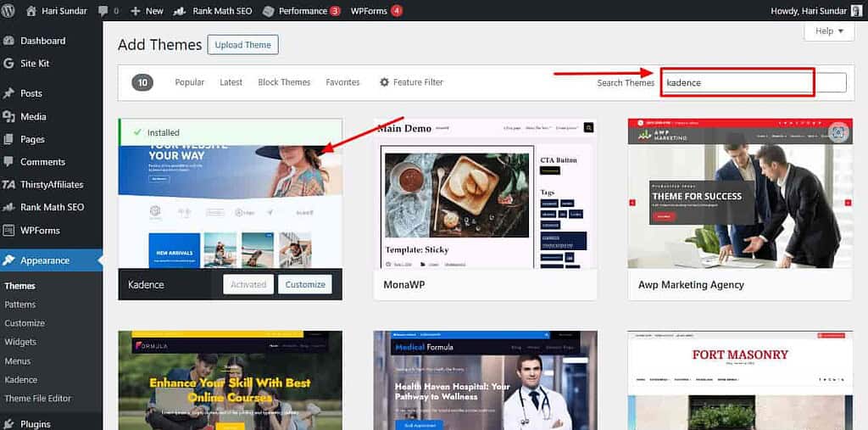Image resolution: width=868 pixels, height=430 pixels.
Task: Click the Feature Filter gear icon
Action: (x=384, y=82)
